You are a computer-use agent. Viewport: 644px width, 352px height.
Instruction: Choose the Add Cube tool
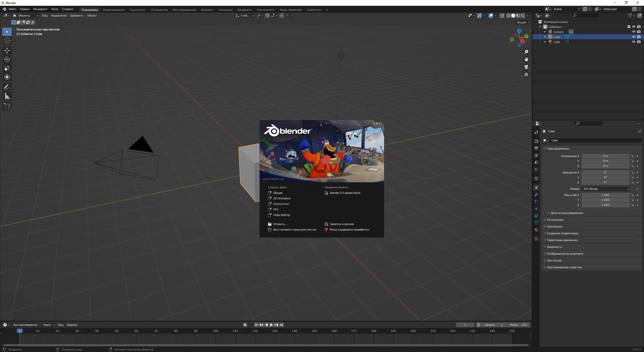pyautogui.click(x=7, y=106)
